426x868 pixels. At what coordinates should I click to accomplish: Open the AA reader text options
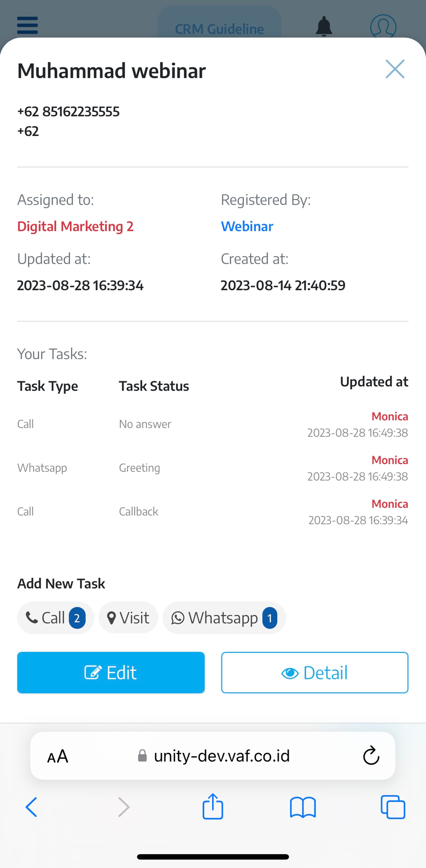point(58,756)
